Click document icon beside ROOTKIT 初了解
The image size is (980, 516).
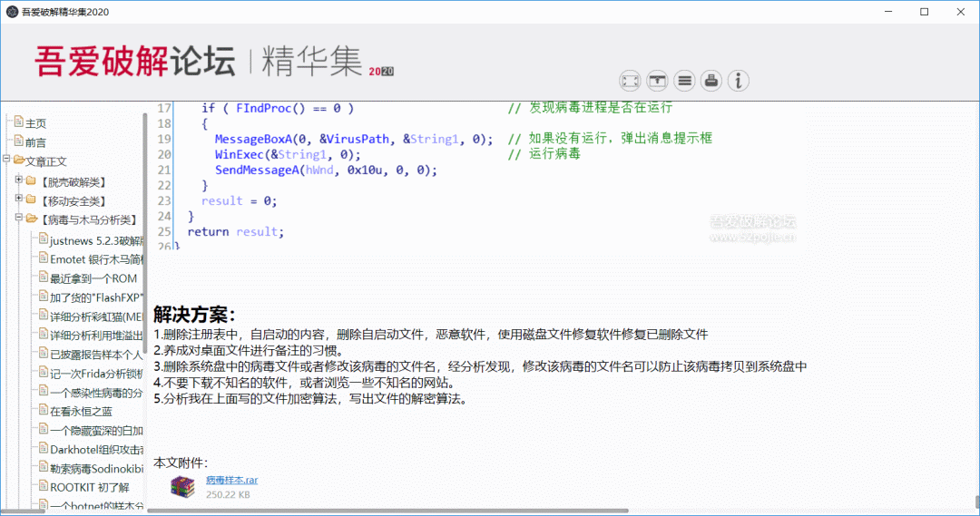pyautogui.click(x=44, y=485)
